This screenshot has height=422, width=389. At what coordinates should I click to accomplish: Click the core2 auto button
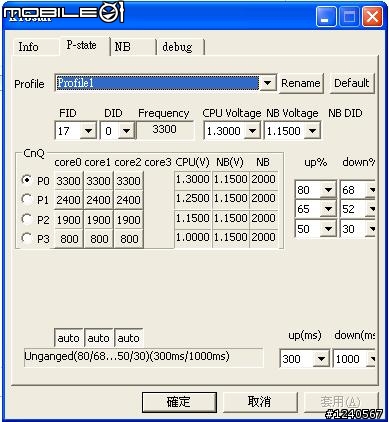pyautogui.click(x=129, y=338)
